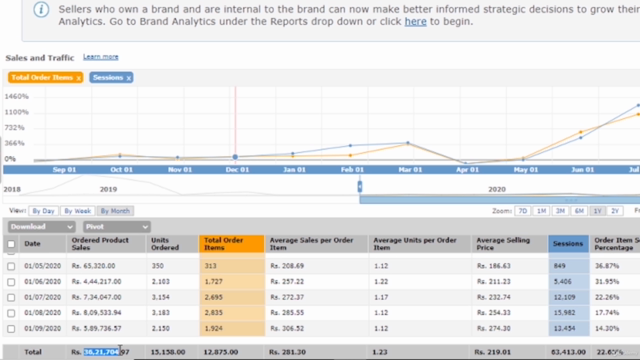
Task: Click the Total Order Items column header
Action: click(x=232, y=244)
